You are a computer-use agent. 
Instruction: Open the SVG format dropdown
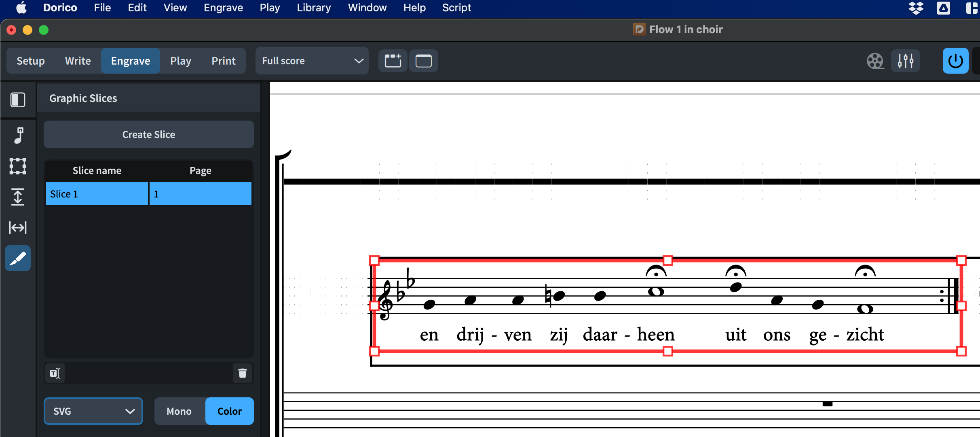pos(93,411)
